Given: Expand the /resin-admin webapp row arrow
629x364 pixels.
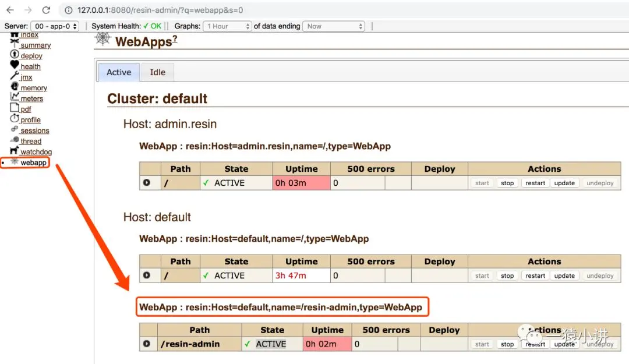Looking at the screenshot, I should pyautogui.click(x=147, y=344).
